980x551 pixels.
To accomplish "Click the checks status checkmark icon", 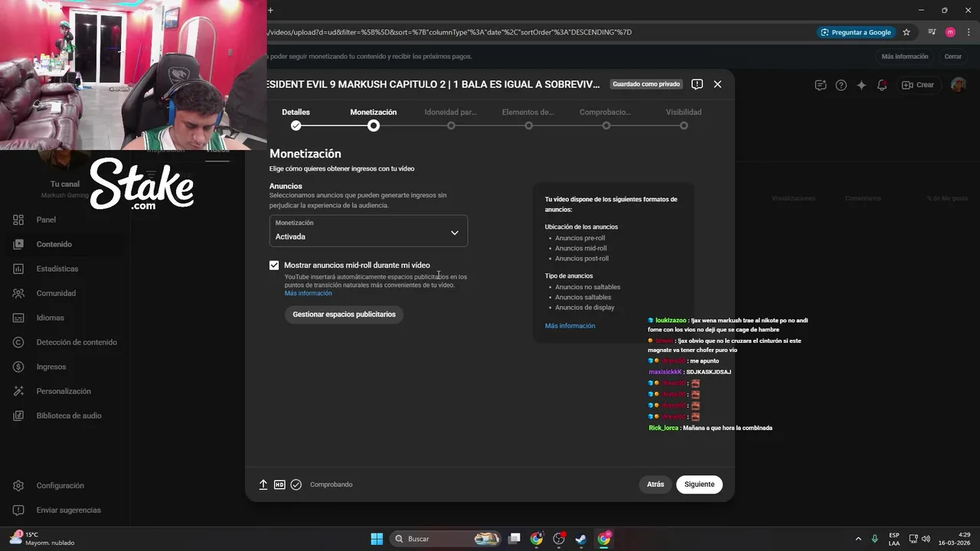I will (x=296, y=484).
